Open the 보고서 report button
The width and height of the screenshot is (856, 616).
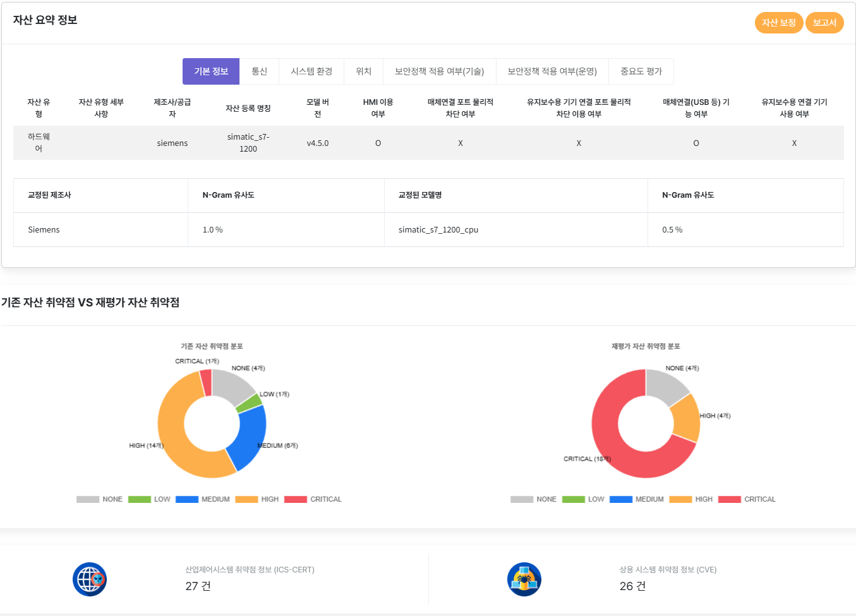(824, 22)
